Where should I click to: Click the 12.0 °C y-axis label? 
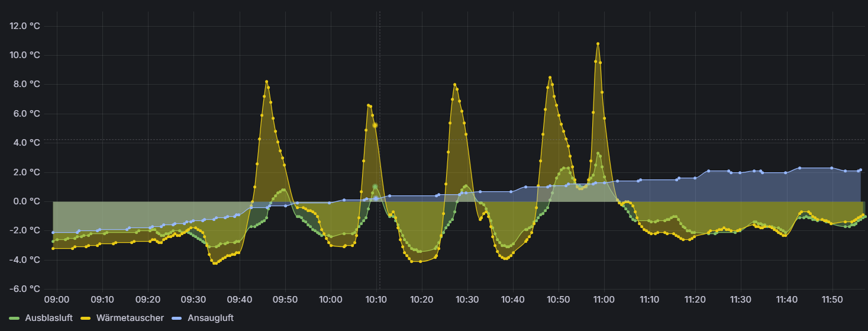(x=25, y=25)
